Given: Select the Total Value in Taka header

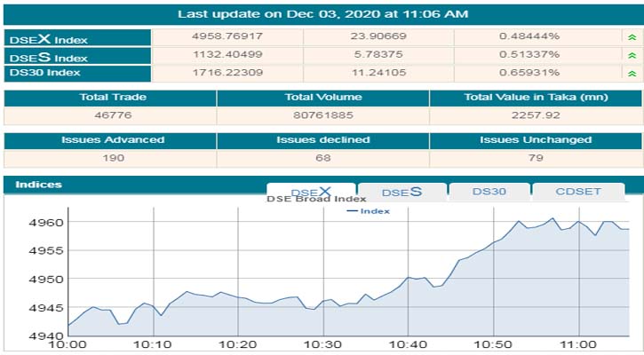Looking at the screenshot, I should tap(535, 97).
